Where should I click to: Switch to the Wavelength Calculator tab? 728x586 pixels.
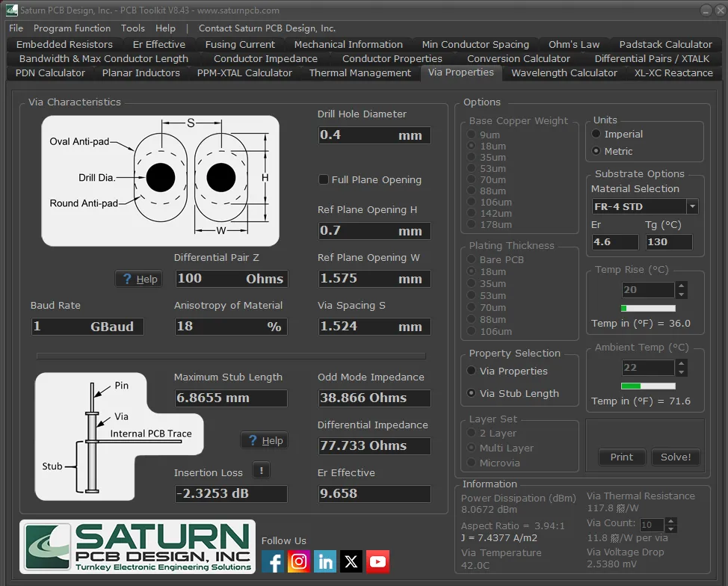click(x=564, y=73)
